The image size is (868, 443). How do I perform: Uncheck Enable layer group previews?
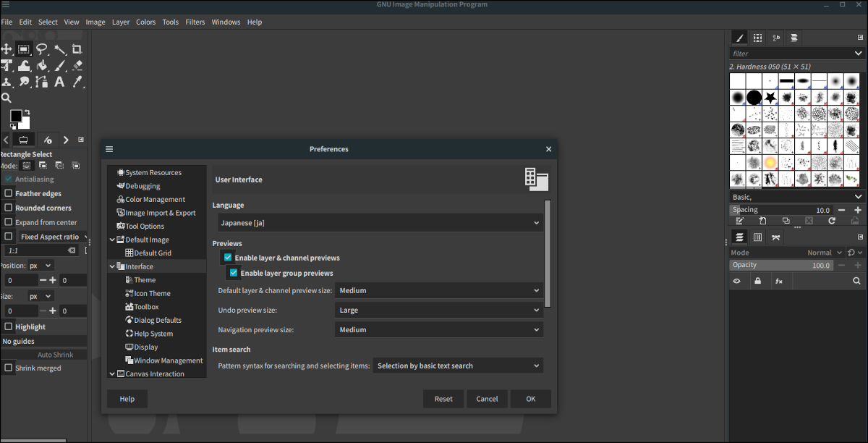[234, 273]
